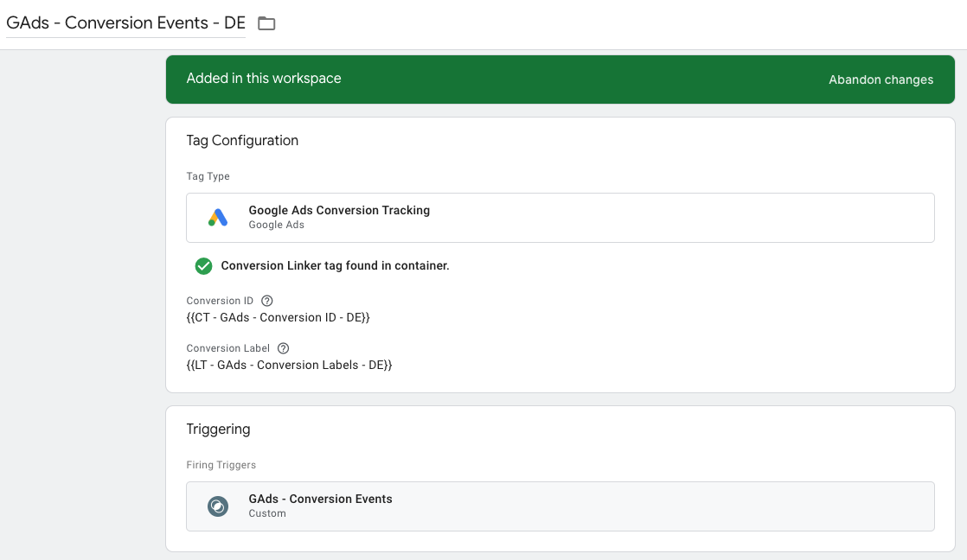Screen dimensions: 967x560
Task: Click 'Conversion Linker tag found in container' text
Action: click(335, 265)
